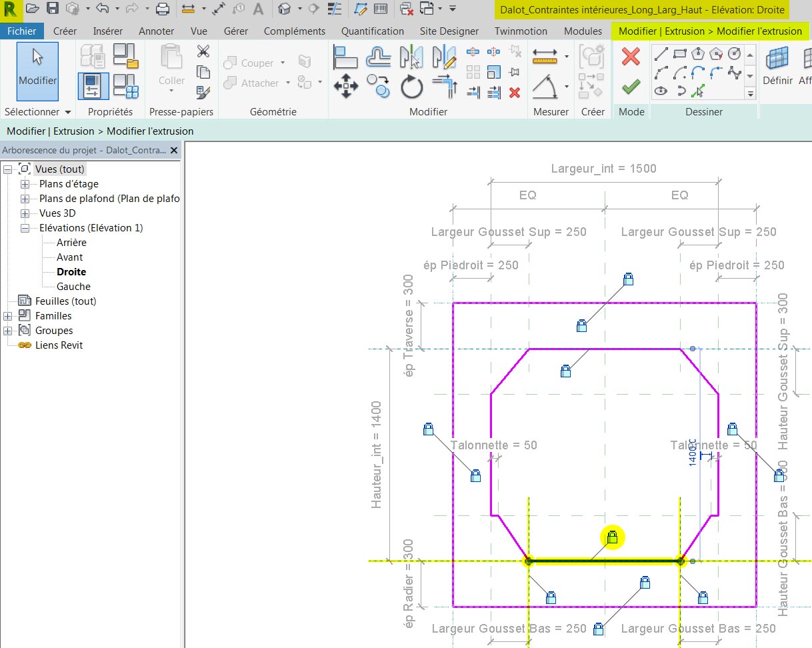The height and width of the screenshot is (648, 812).
Task: Toggle the highlighted yellow padlock constraint
Action: tap(613, 538)
